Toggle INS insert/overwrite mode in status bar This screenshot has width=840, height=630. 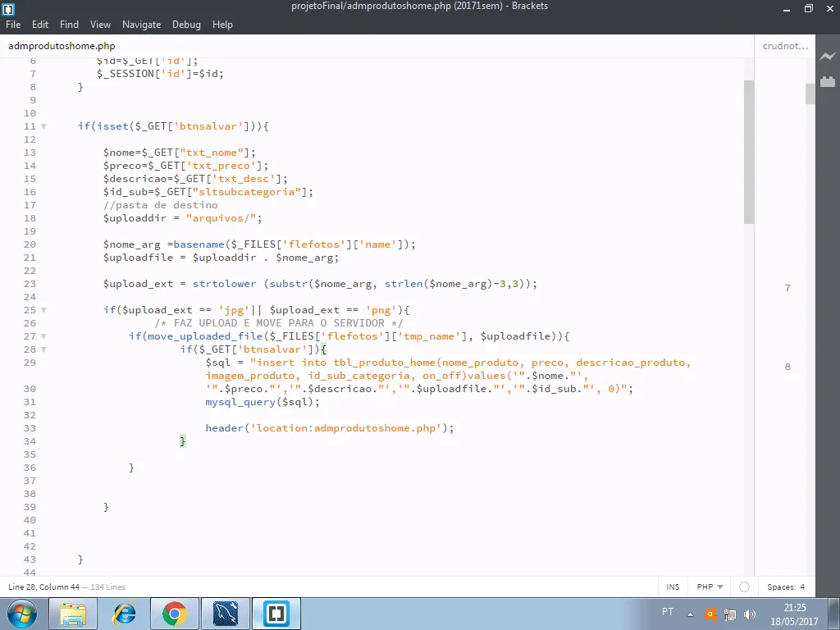673,587
